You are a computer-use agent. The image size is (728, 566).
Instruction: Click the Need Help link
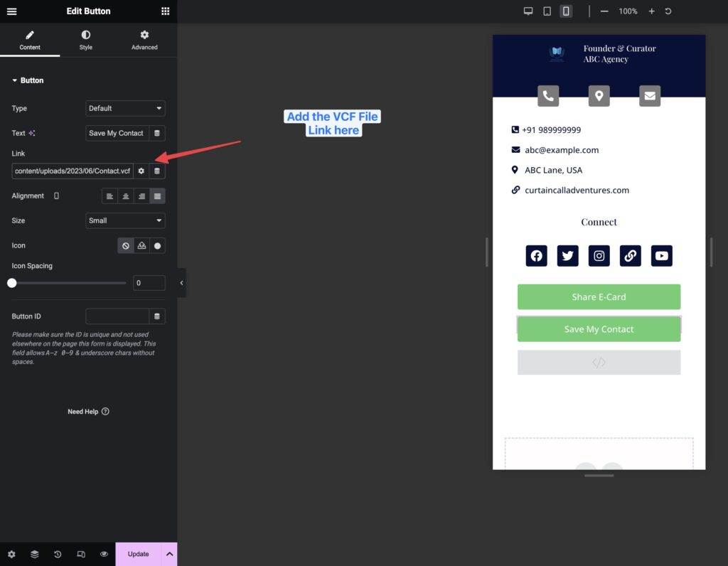[x=88, y=412]
